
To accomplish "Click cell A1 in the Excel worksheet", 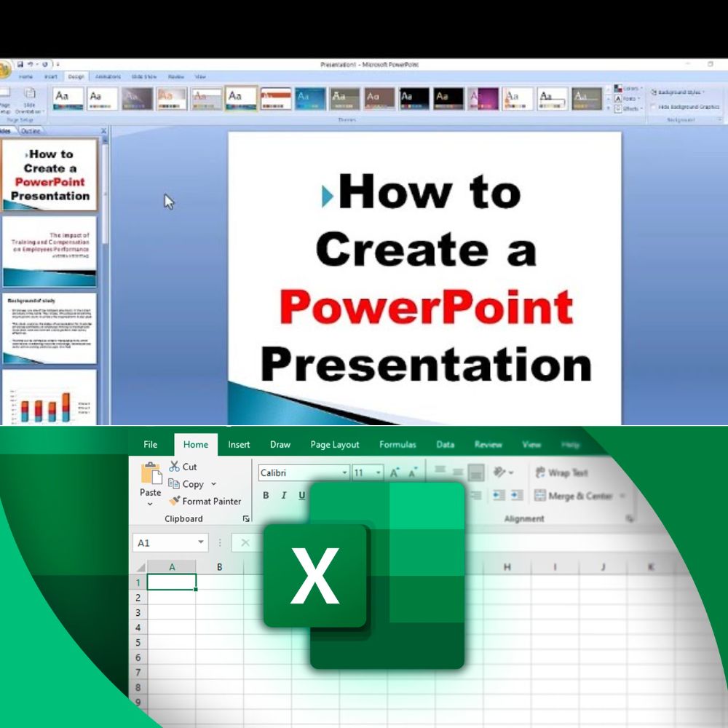I will click(x=172, y=582).
